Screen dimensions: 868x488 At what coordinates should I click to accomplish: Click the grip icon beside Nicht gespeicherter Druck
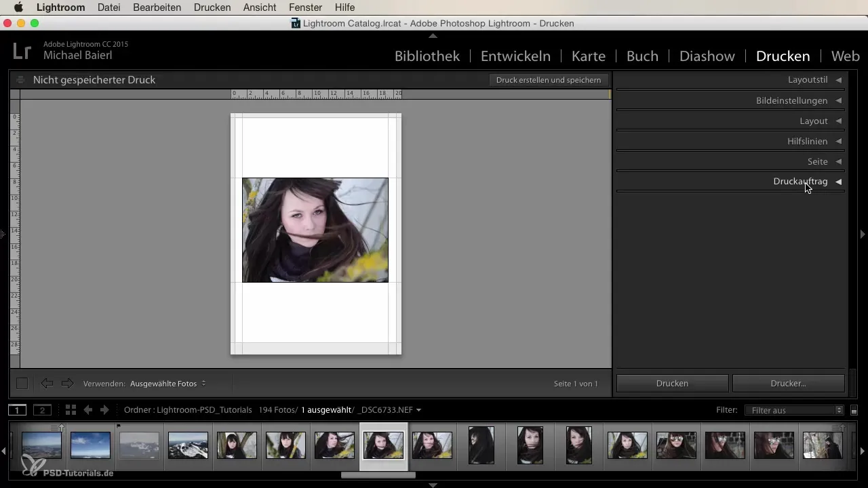(x=20, y=79)
